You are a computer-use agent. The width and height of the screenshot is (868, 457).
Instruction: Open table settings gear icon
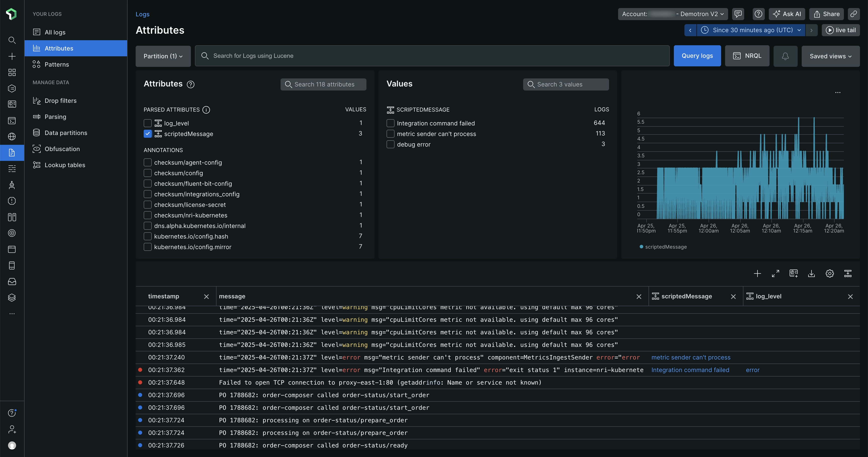830,273
